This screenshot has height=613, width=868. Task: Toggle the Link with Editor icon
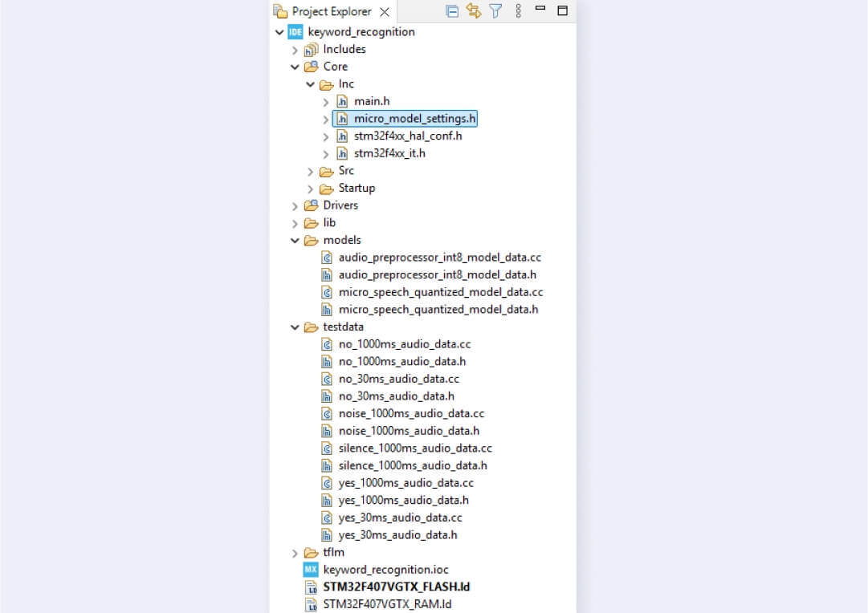pos(474,11)
